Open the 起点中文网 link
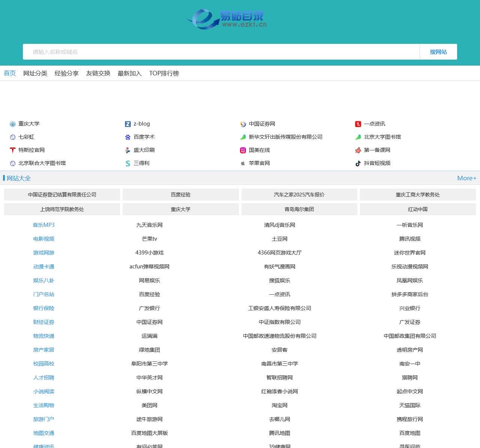This screenshot has height=448, width=480. (409, 391)
